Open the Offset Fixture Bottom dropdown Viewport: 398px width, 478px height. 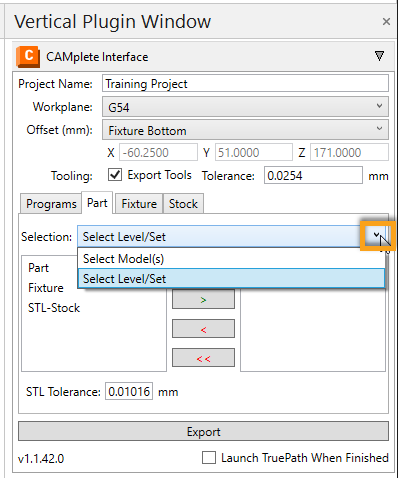pyautogui.click(x=245, y=130)
